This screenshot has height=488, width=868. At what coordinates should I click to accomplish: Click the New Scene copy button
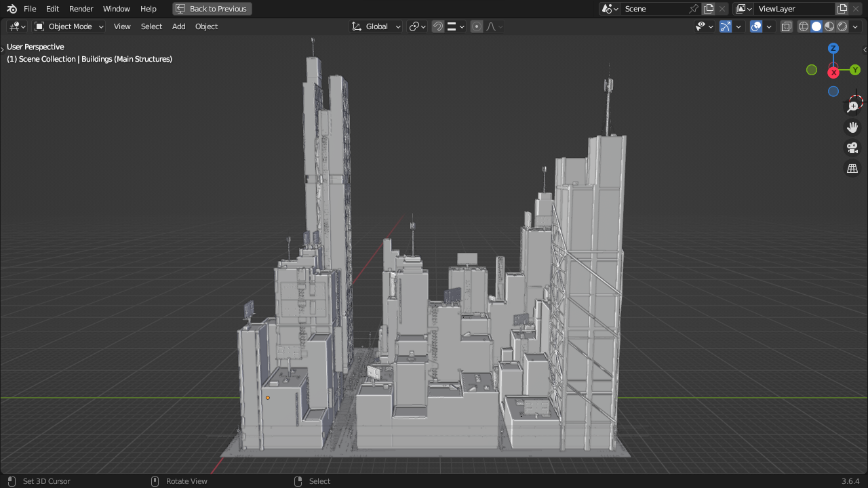tap(709, 9)
